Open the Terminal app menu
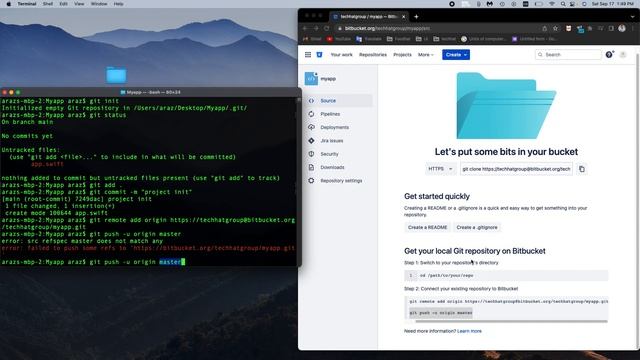The height and width of the screenshot is (360, 640). click(27, 4)
